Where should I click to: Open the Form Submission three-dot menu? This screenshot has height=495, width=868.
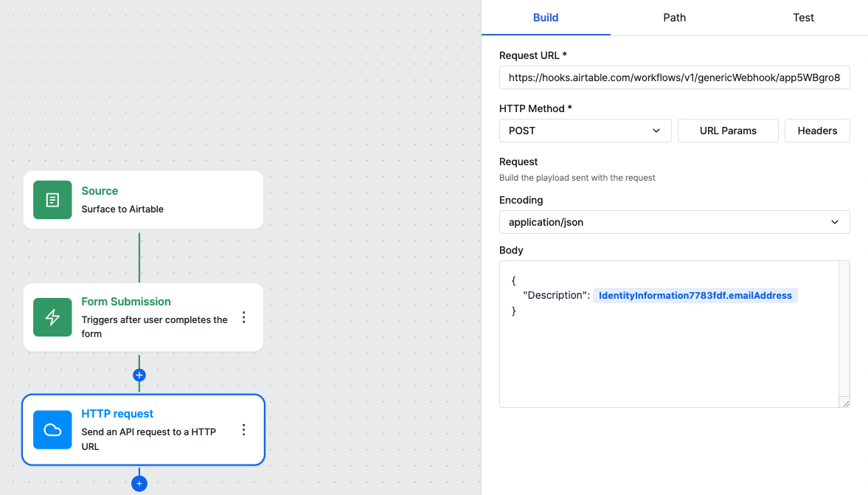click(243, 317)
